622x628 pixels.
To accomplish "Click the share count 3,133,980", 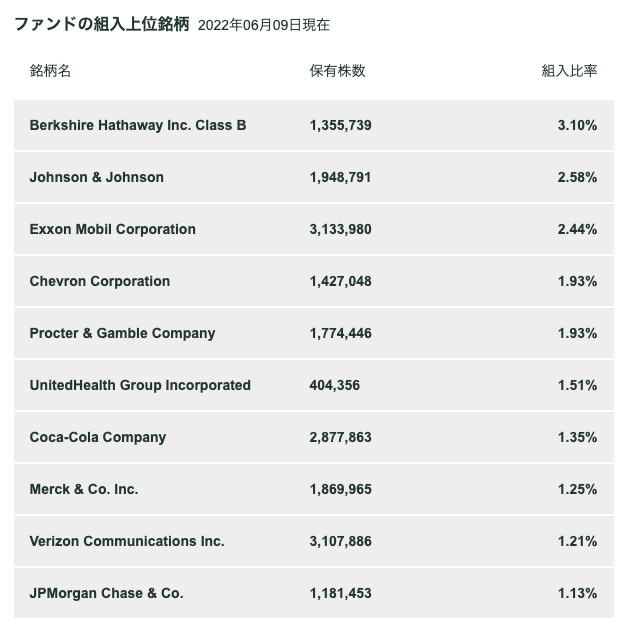I will point(340,229).
